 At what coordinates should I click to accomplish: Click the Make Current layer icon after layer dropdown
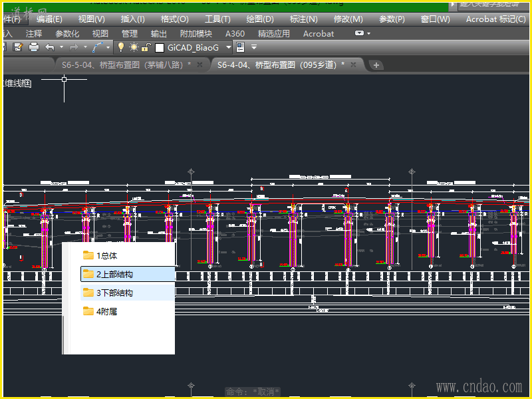tap(241, 47)
